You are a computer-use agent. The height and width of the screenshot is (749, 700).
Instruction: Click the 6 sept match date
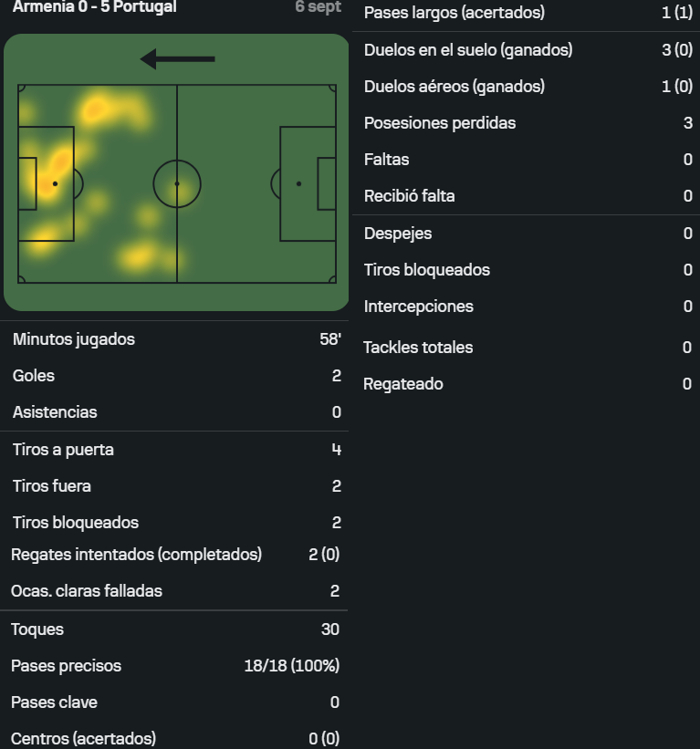[x=318, y=7]
